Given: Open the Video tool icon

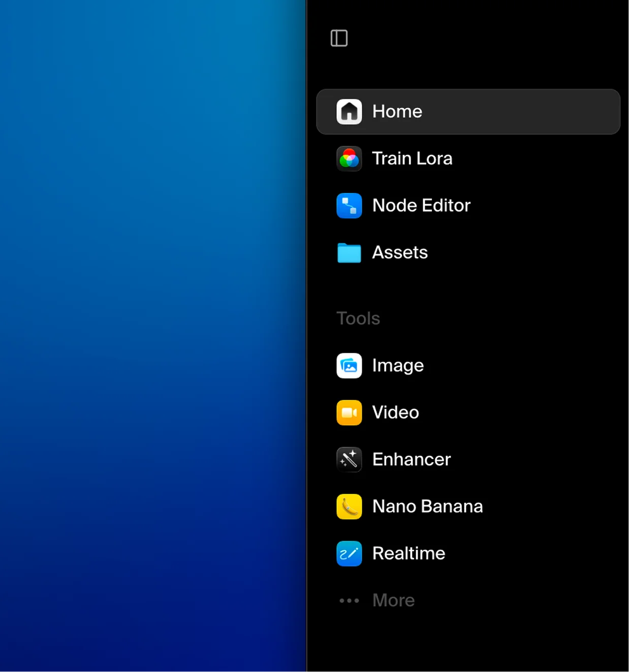Looking at the screenshot, I should point(349,412).
